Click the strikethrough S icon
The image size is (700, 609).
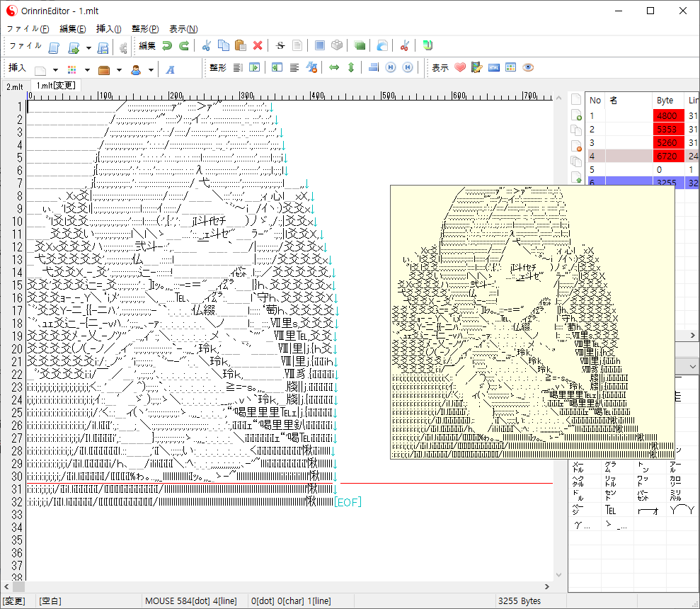pyautogui.click(x=280, y=46)
